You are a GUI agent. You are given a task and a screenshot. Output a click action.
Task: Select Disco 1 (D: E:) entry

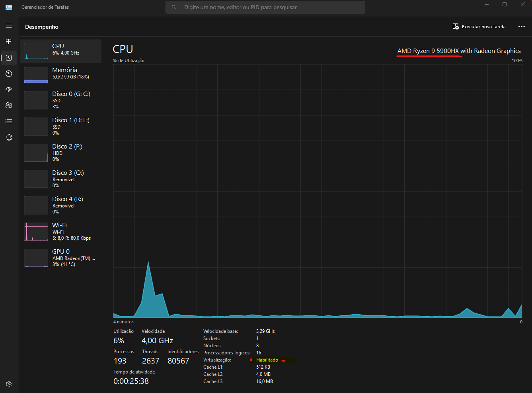61,126
